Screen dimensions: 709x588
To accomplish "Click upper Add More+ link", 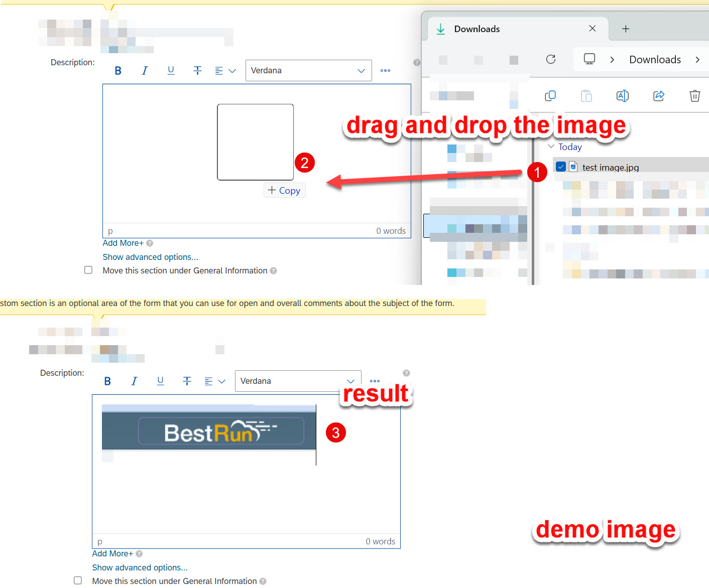I will (x=123, y=243).
